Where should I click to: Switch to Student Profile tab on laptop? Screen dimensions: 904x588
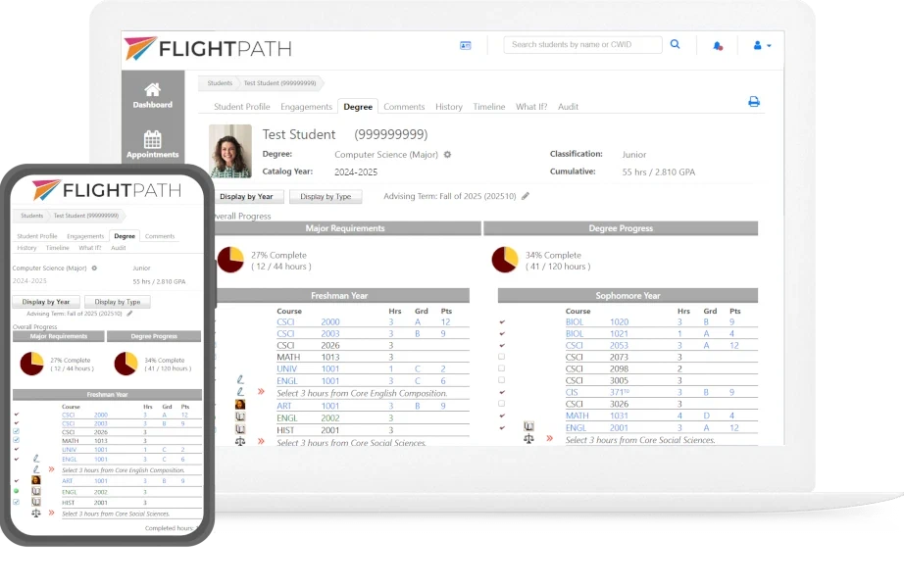coord(242,107)
